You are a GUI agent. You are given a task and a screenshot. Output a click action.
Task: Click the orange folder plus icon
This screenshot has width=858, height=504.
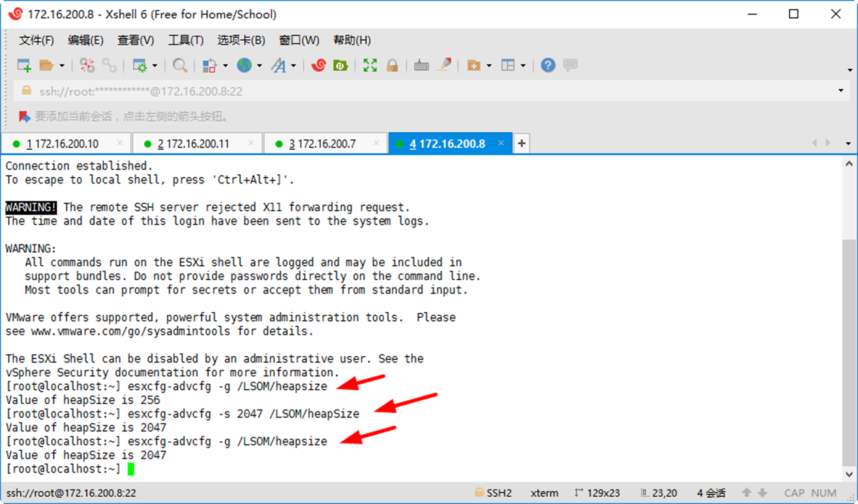474,65
